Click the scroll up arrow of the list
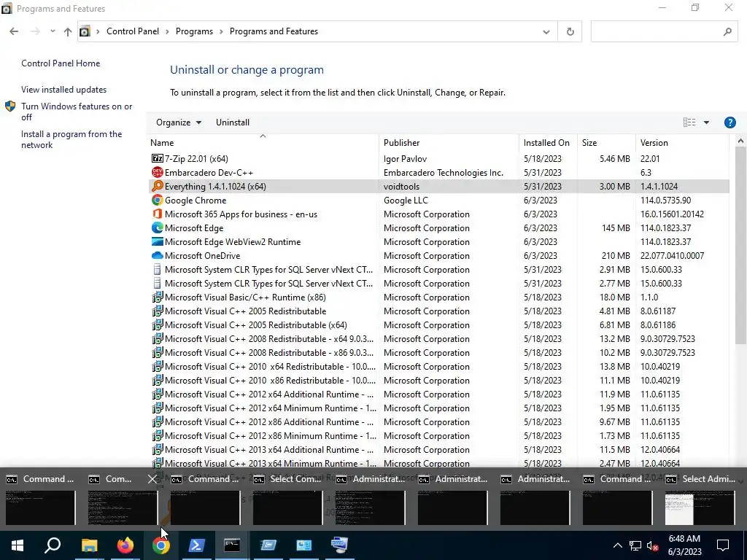 740,141
